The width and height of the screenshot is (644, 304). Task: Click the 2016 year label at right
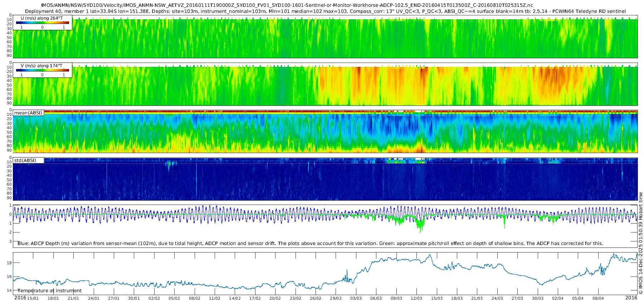pos(631,298)
